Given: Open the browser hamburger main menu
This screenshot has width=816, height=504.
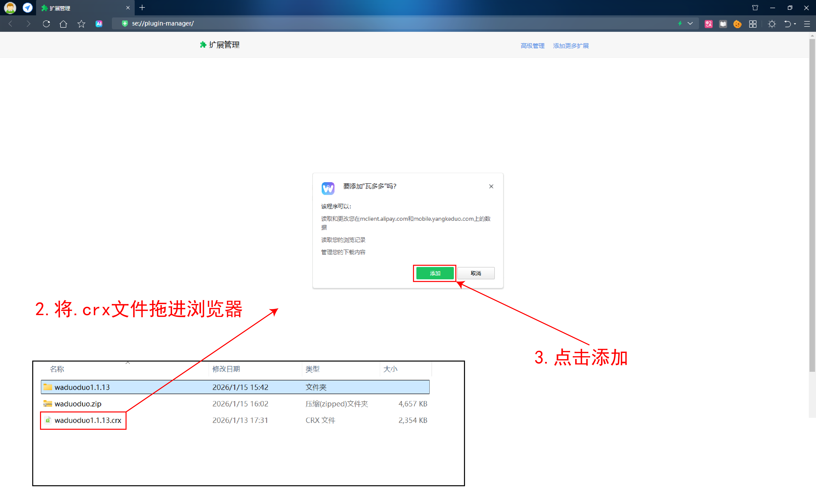Looking at the screenshot, I should [x=807, y=24].
